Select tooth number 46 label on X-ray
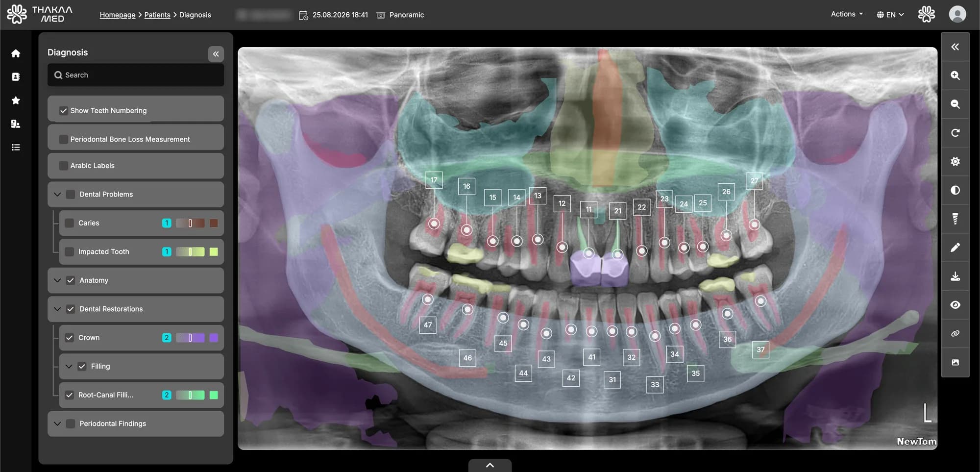The image size is (980, 472). point(467,358)
